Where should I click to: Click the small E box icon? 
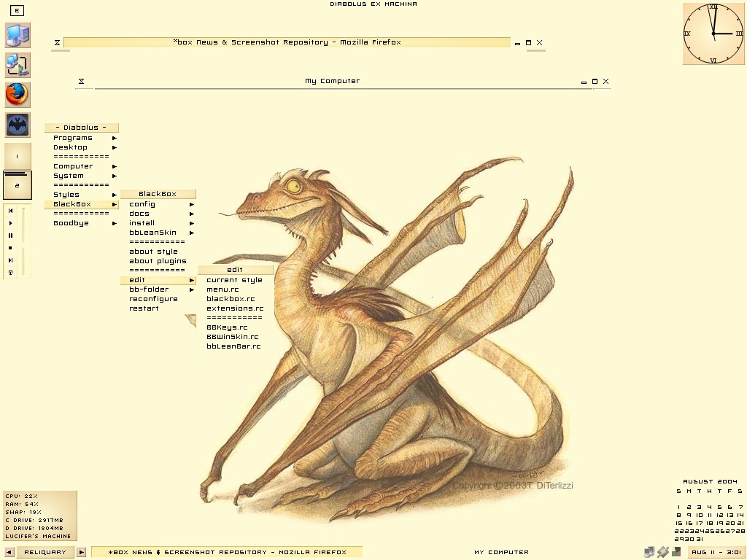point(17,10)
